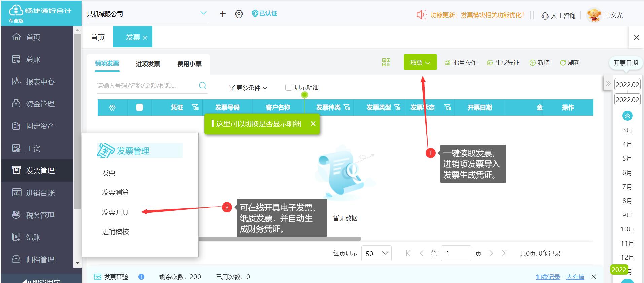Click the announcement speaker icon
Screen dimensions: 644x283
tap(421, 14)
